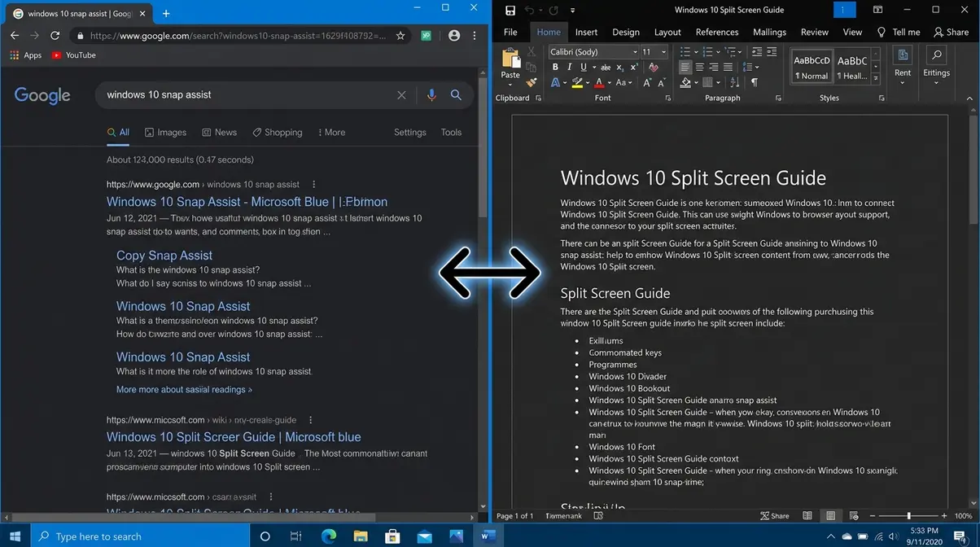Select the Normal style thumbnail
Screen dimensions: 980x547
pyautogui.click(x=812, y=67)
